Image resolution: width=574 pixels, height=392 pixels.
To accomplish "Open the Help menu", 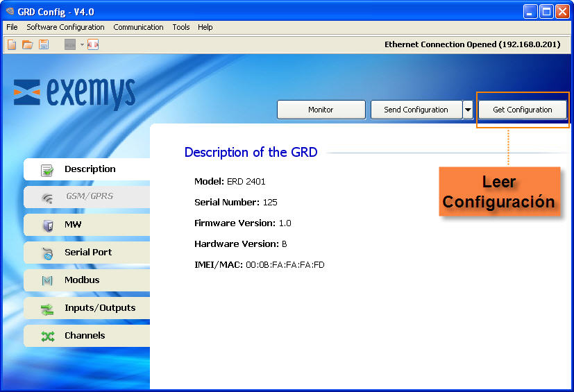I will [205, 27].
